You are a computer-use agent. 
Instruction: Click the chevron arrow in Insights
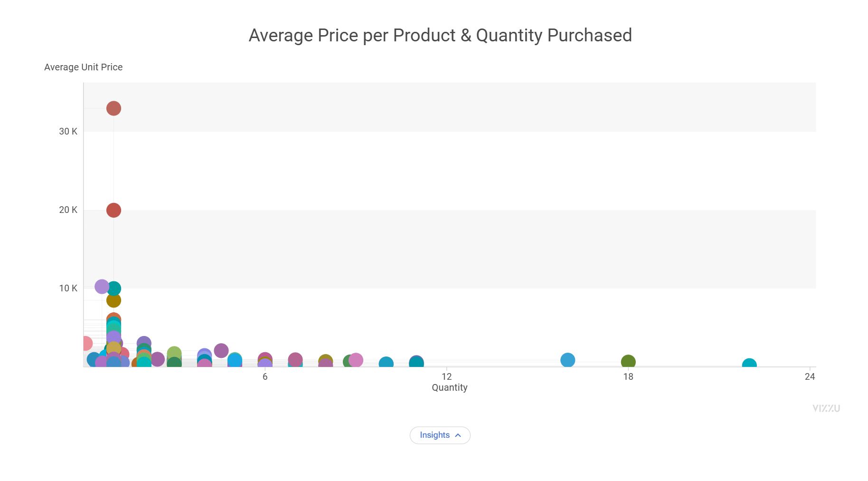458,435
